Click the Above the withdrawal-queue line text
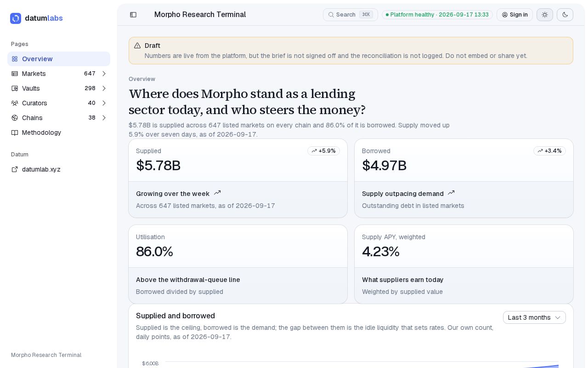Viewport: 588px width, 368px height. pyautogui.click(x=188, y=280)
